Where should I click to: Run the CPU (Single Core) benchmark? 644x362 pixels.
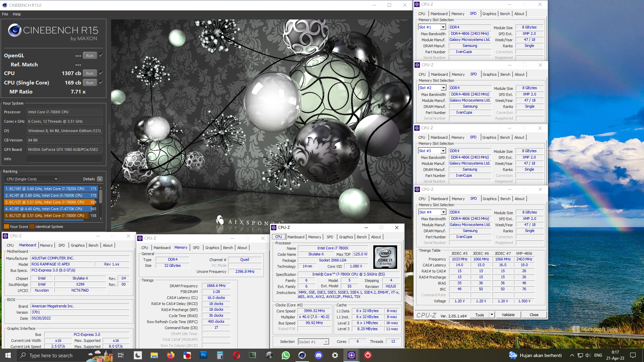90,82
